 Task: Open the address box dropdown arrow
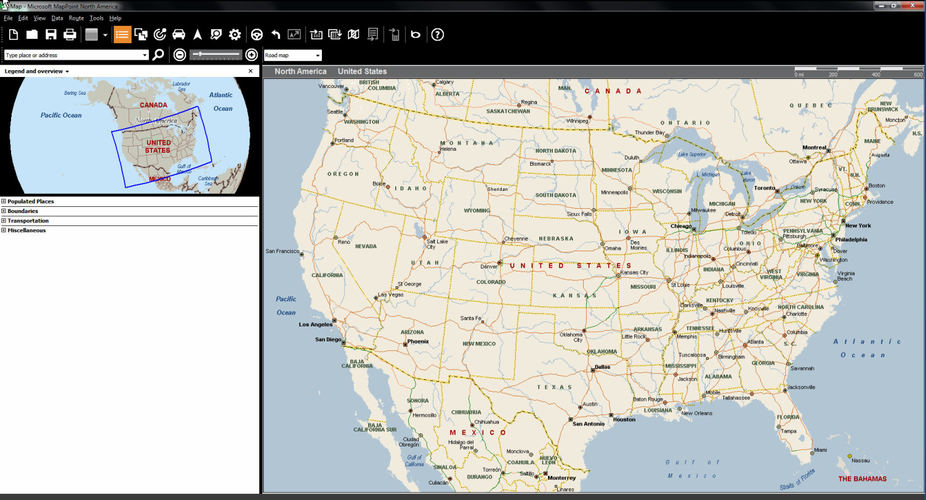click(145, 55)
